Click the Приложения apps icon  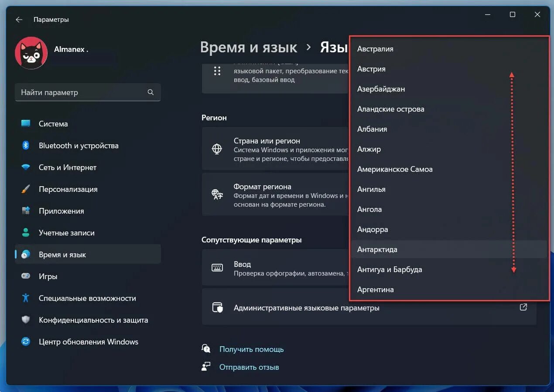26,211
